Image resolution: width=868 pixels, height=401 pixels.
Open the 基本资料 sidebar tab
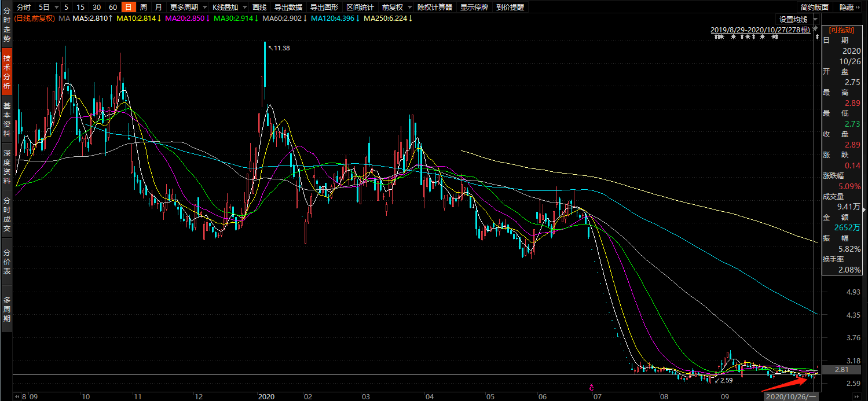coord(7,119)
